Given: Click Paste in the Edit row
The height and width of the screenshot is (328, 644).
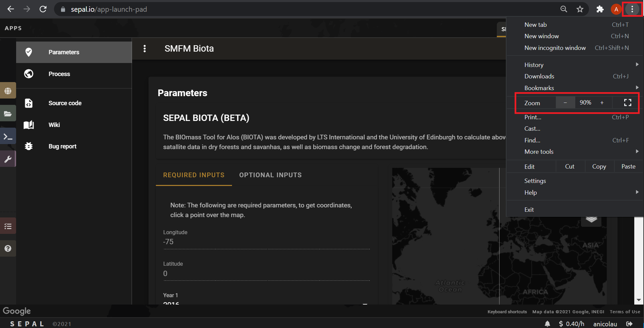Looking at the screenshot, I should [628, 167].
